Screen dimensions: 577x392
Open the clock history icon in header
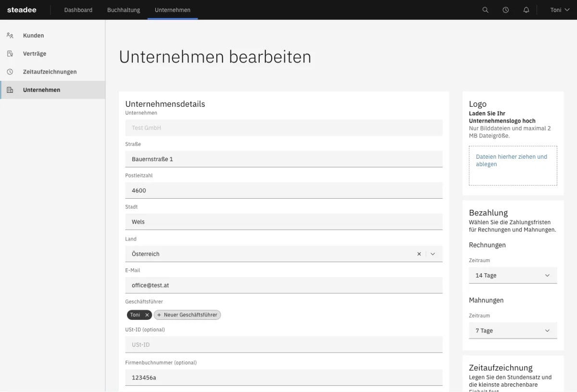505,10
